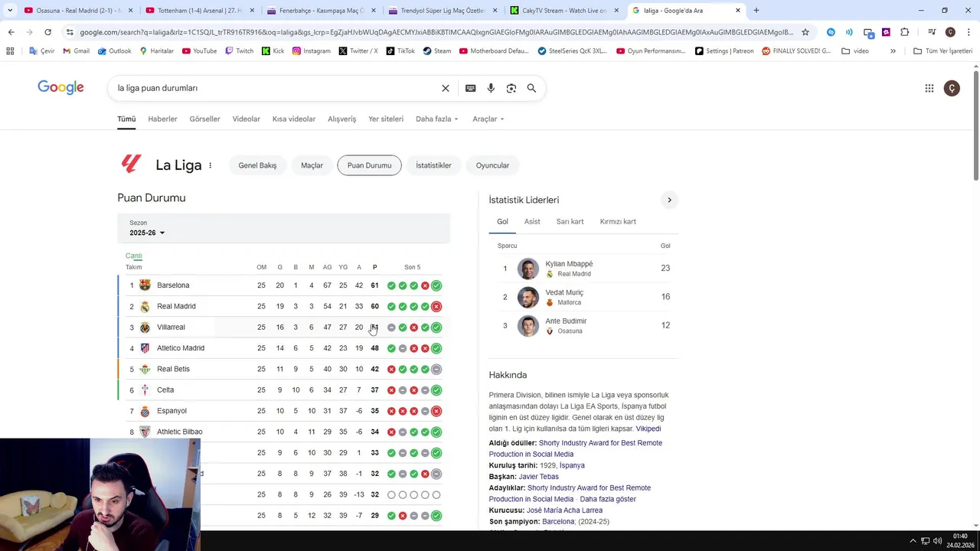Go back to the previous page
The height and width of the screenshot is (551, 980).
11,32
